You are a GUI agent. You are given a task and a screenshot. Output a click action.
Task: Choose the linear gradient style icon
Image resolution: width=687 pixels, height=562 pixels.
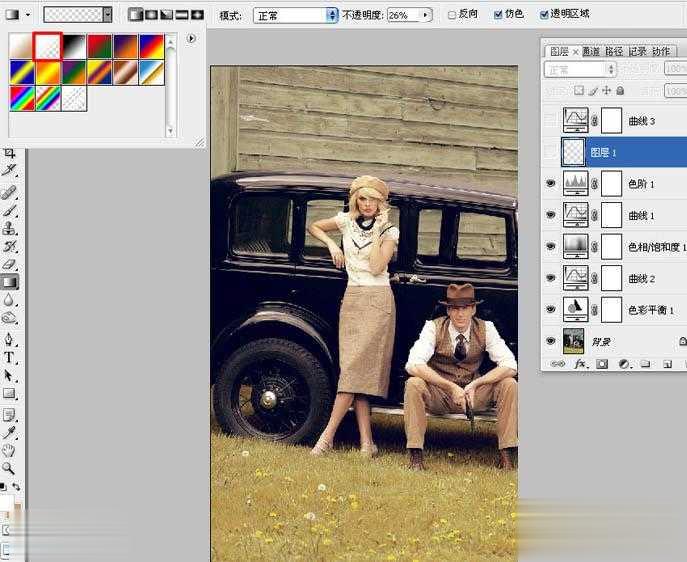(x=136, y=15)
